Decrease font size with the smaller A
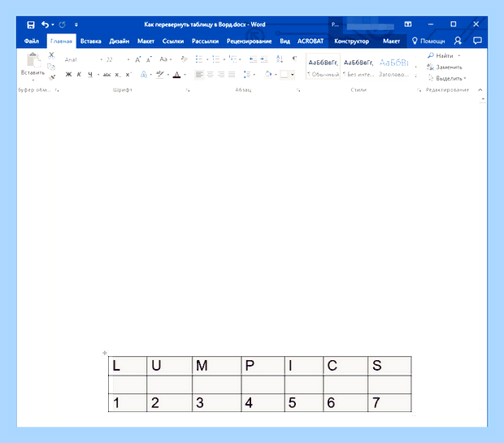 (x=149, y=59)
